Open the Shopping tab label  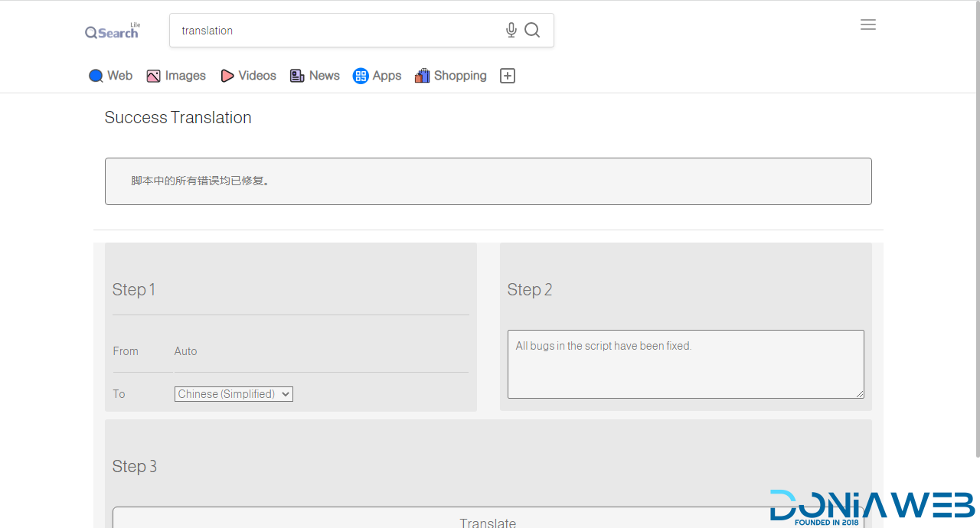(x=460, y=76)
